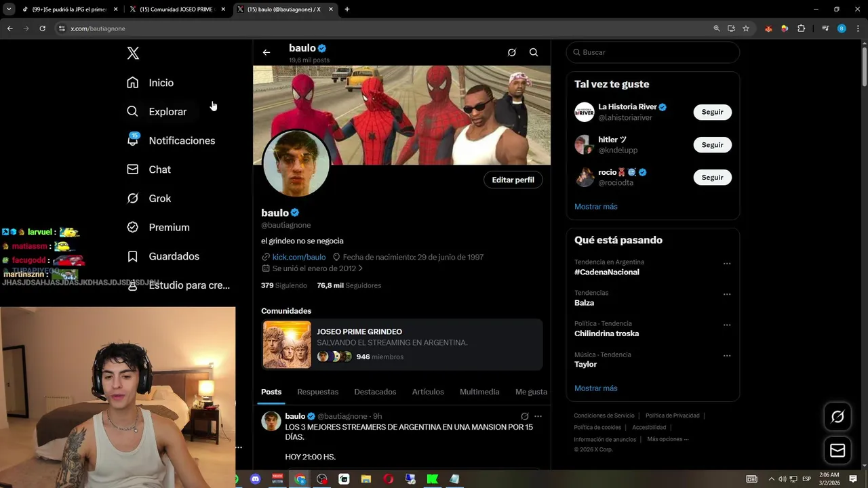Switch to the Destacados tab
This screenshot has width=868, height=488.
pos(375,392)
